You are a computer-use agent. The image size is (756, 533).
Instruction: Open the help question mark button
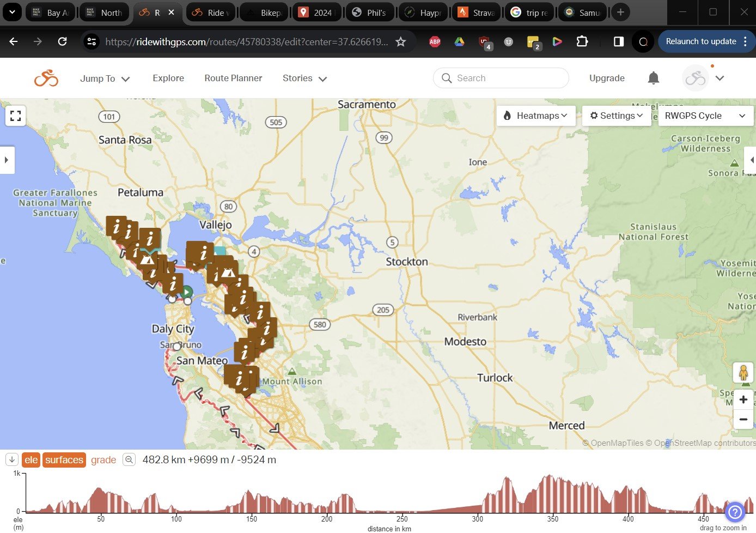pos(735,512)
